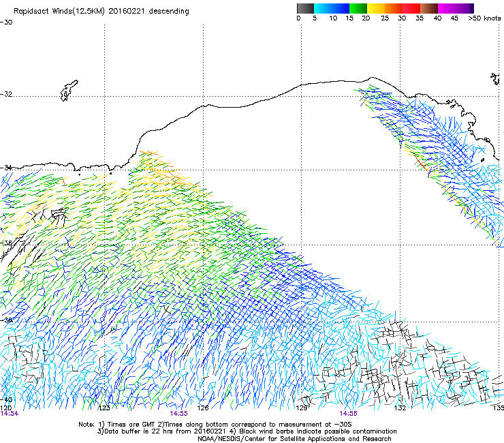Viewport: 504px width, 443px height.
Task: Click the note line starting '3)Data buffer is 22 hrs'
Action: pos(247,431)
